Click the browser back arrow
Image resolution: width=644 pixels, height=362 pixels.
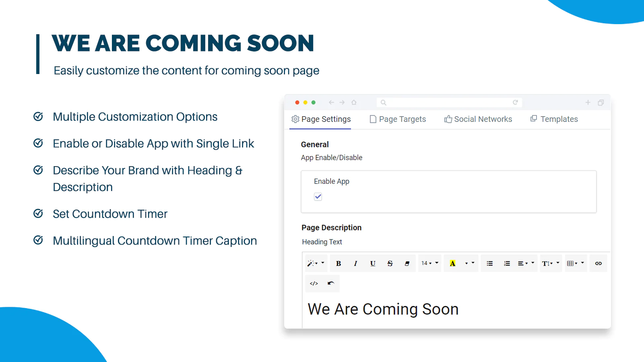tap(331, 103)
